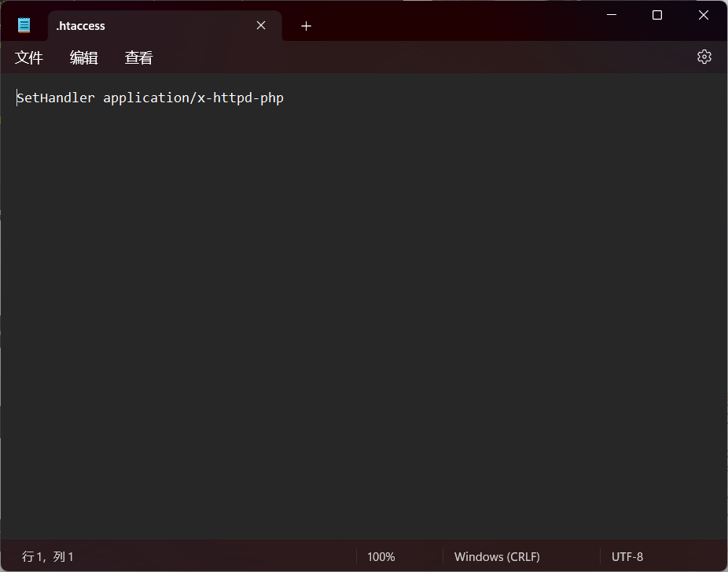Viewport: 728px width, 572px height.
Task: Open the Notepad settings gear
Action: pos(704,57)
